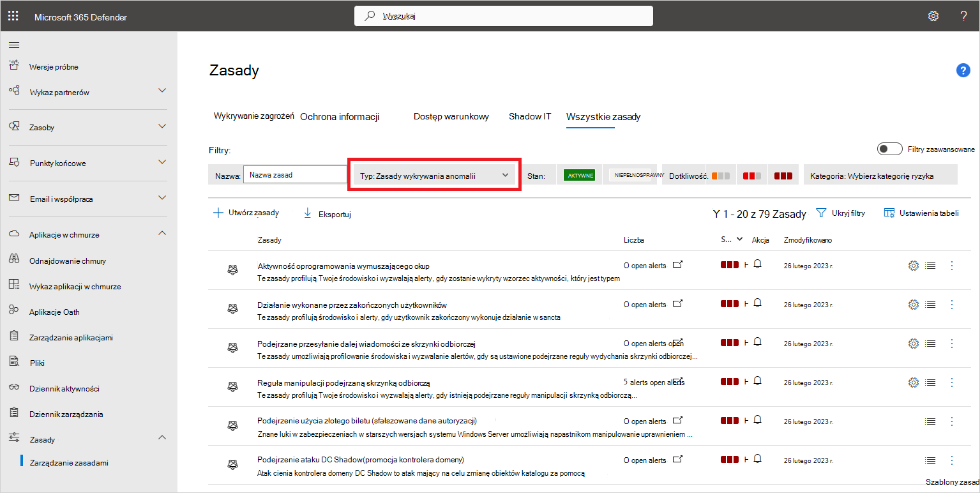This screenshot has height=493, width=980.
Task: Collapse Zasady sidebar section
Action: [162, 438]
